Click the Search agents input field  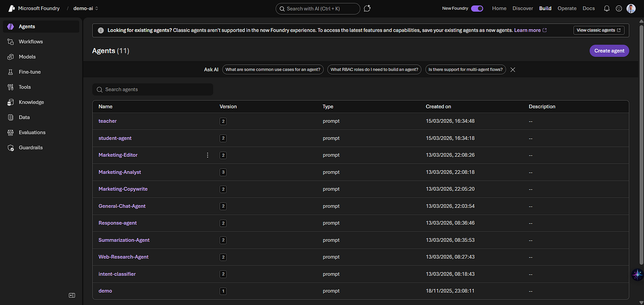click(153, 89)
